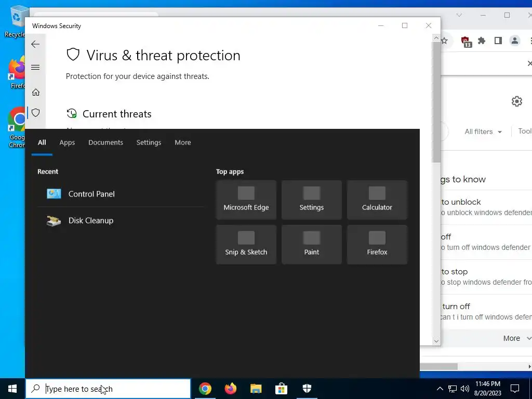
Task: Select the Apps search filter tab
Action: (67, 142)
